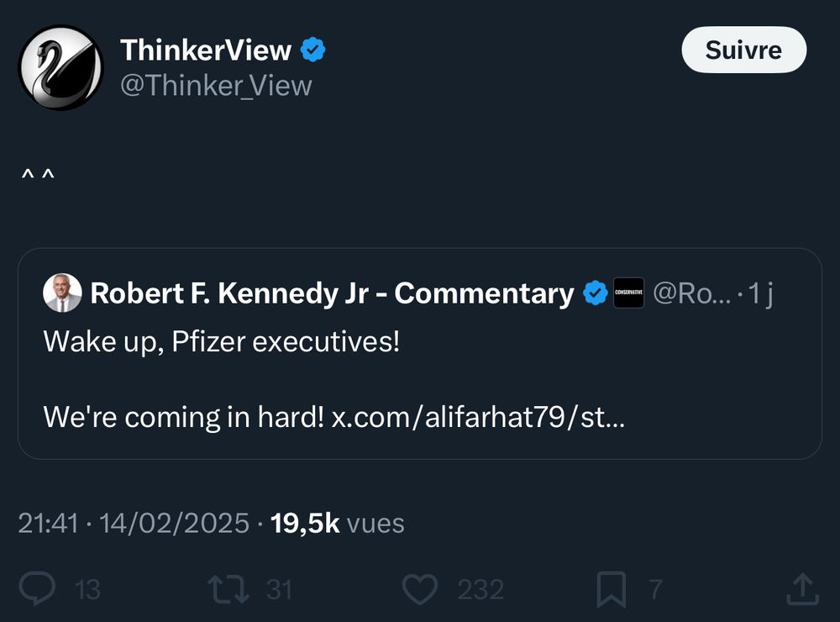
Task: Open the @Thinker_View handle link
Action: pos(216,86)
